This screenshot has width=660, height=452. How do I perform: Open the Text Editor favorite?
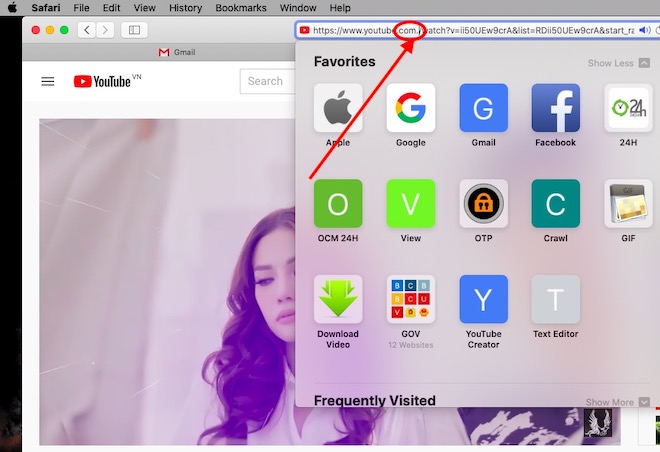click(556, 299)
